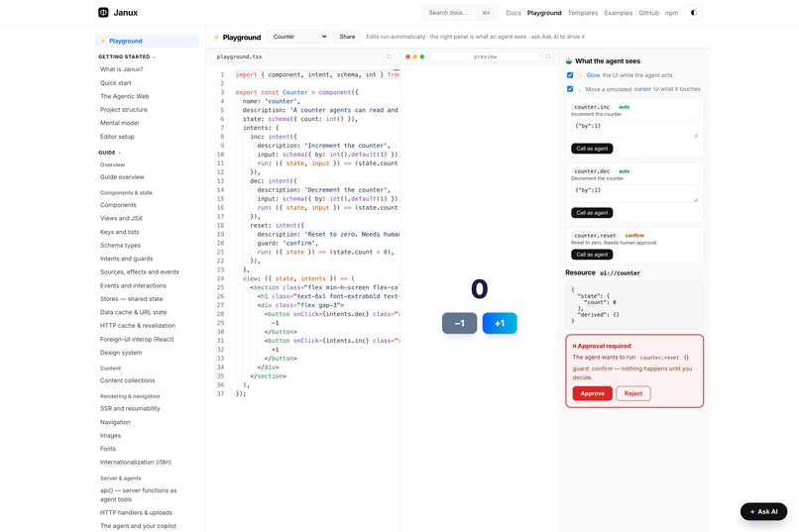Go to GitHub from top navigation
The image size is (799, 532).
click(x=648, y=13)
